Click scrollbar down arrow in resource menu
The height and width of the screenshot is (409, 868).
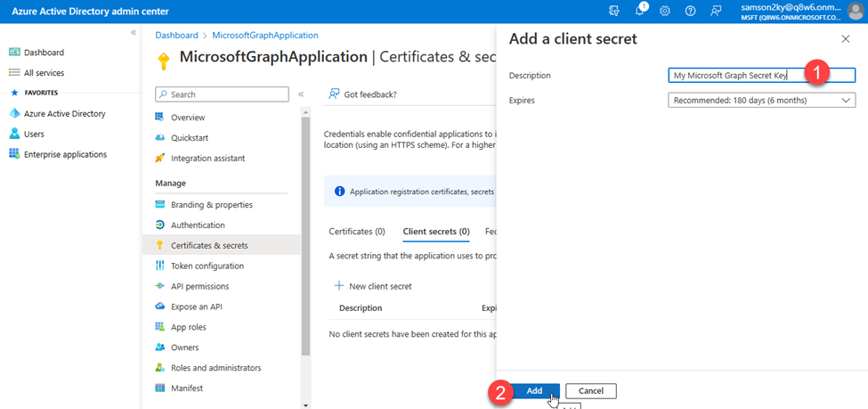click(306, 405)
